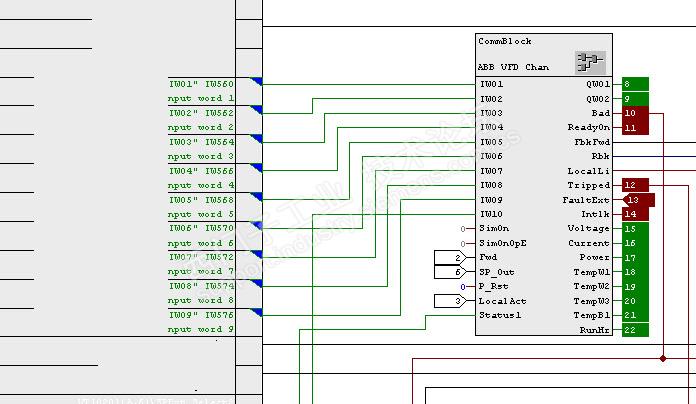Click blue triangle marker beside IW562 entry

pyautogui.click(x=256, y=110)
